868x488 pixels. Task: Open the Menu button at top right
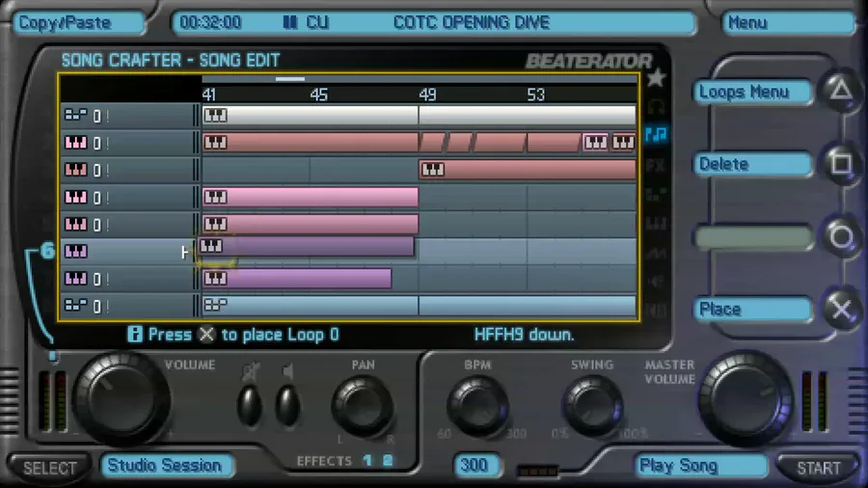[789, 23]
